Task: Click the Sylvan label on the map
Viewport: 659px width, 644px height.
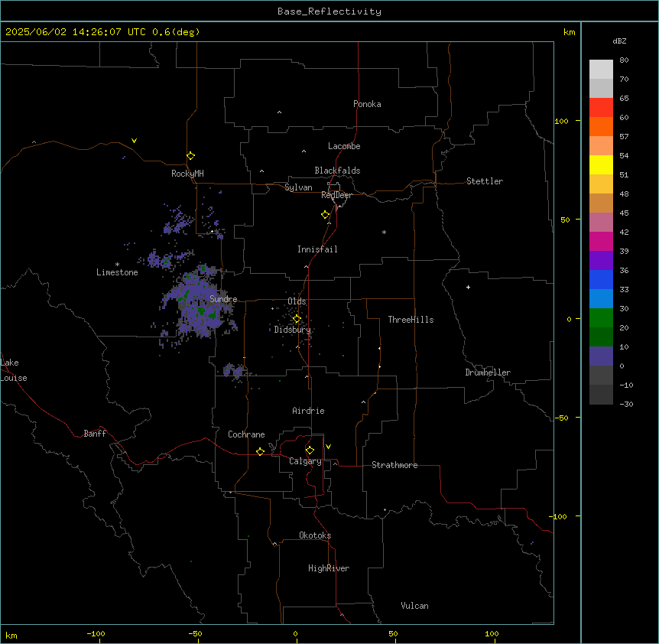Action: tap(298, 187)
